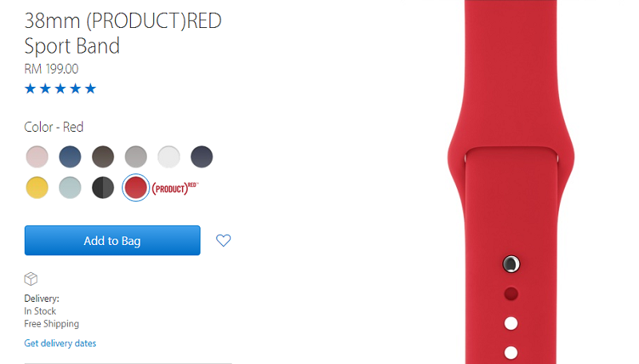The height and width of the screenshot is (364, 639).
Task: Choose the two-tone black color swatch
Action: 103,188
